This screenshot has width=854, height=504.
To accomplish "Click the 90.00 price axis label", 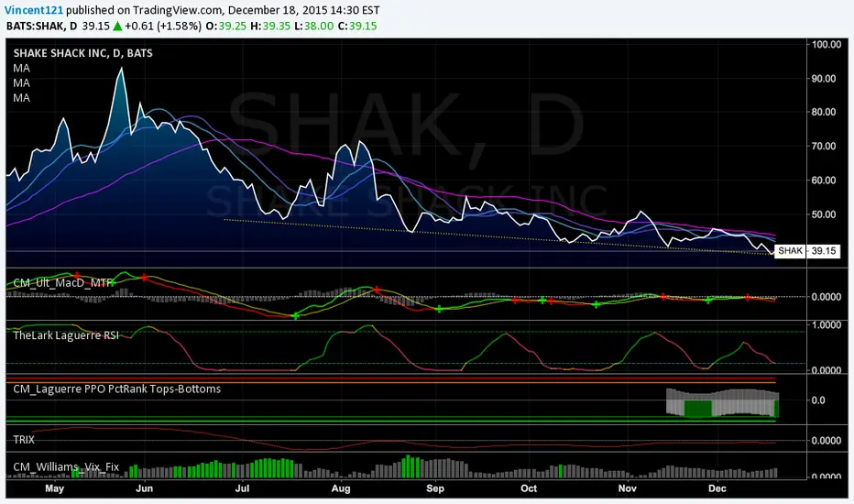I will (824, 79).
